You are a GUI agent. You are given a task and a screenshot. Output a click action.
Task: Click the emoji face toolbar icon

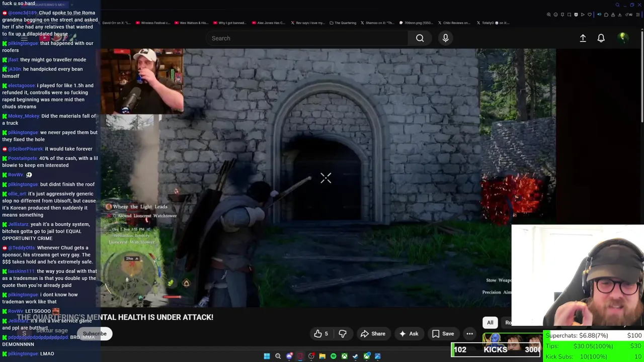point(555,15)
